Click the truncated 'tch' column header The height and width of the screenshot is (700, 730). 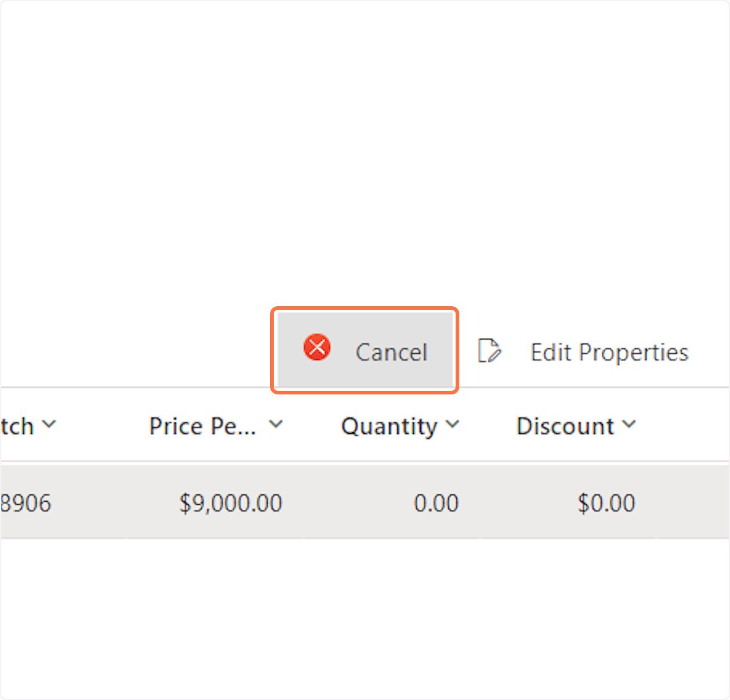[x=16, y=426]
